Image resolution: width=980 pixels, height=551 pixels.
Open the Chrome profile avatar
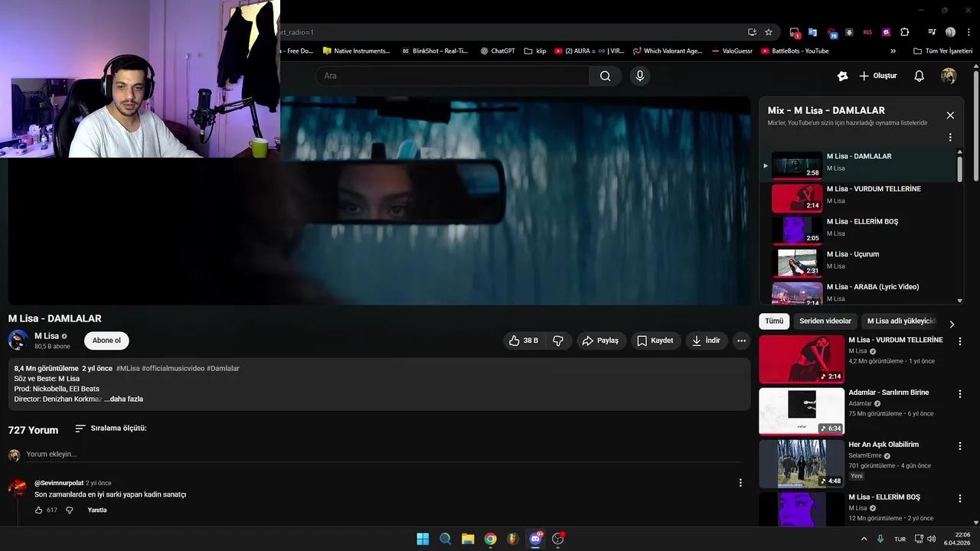coord(950,32)
